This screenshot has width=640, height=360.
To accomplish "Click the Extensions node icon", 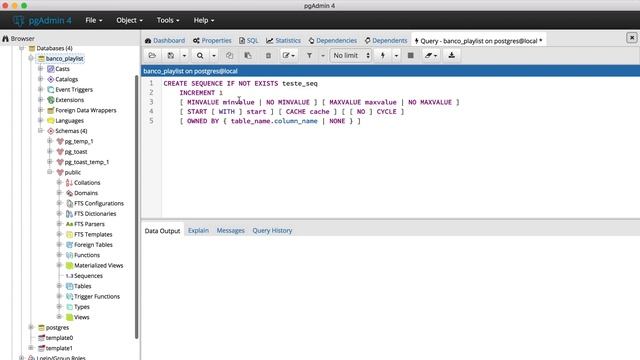I will coord(51,100).
